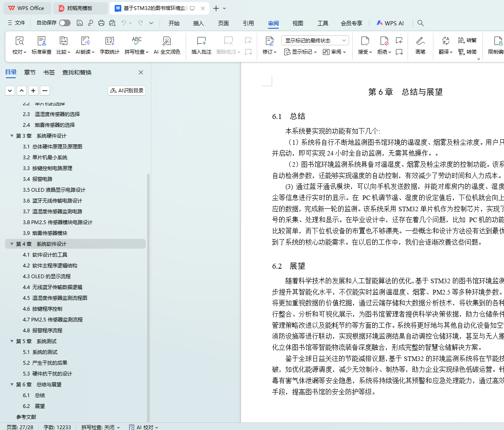
Task: Close the navigation side panel
Action: pos(141,72)
